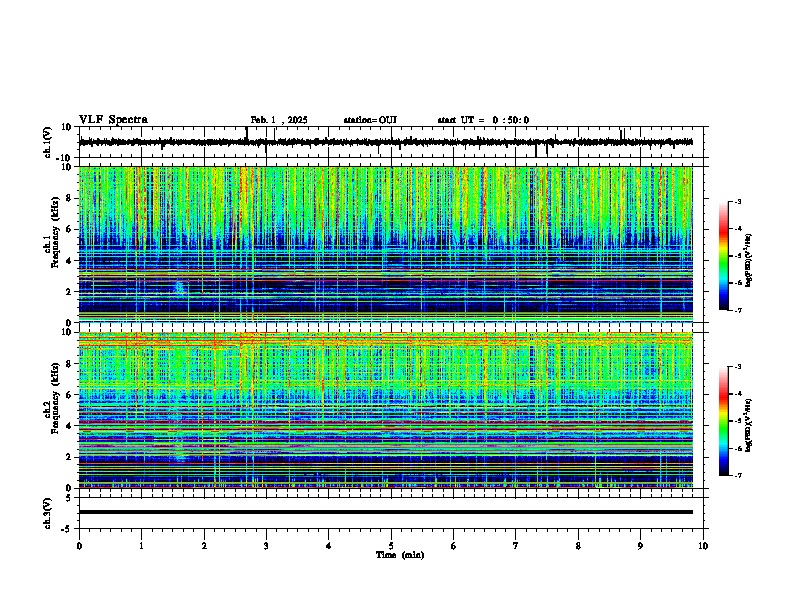This screenshot has width=792, height=612.
Task: Click the ch.2 spectrogram color scale bar
Action: 723,421
